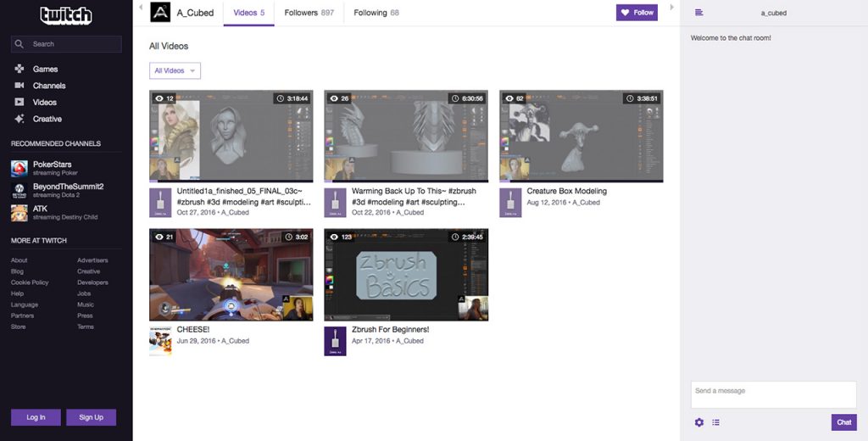Open the Blog footer link
868x441 pixels.
click(x=17, y=271)
